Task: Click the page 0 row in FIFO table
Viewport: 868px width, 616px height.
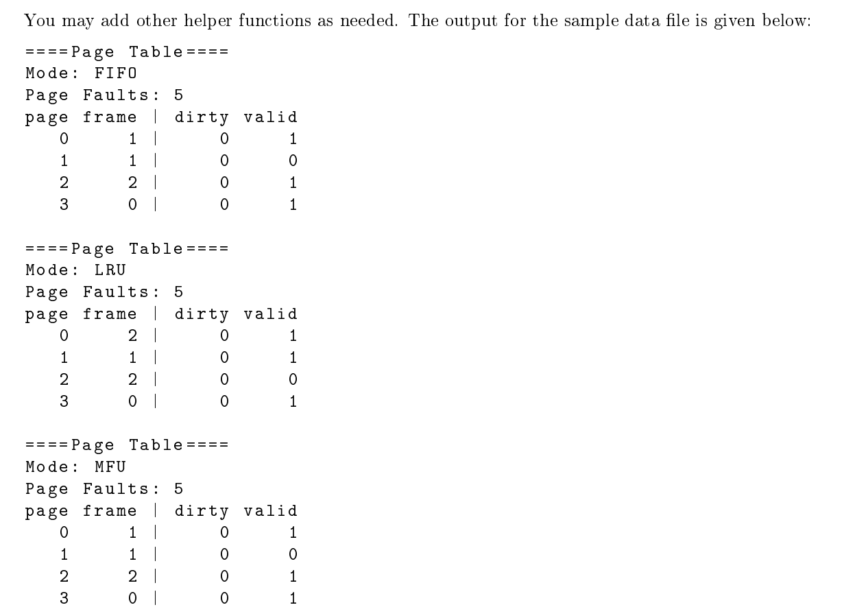Action: click(x=178, y=139)
